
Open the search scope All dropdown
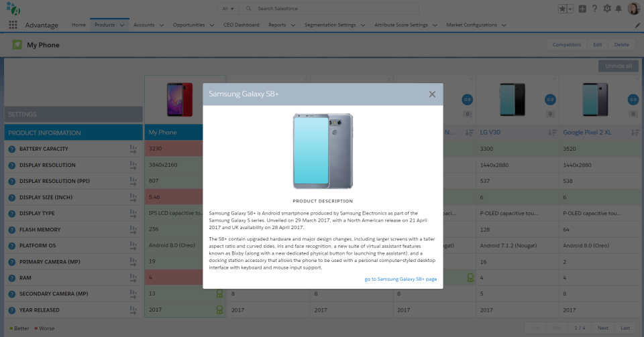pyautogui.click(x=228, y=9)
